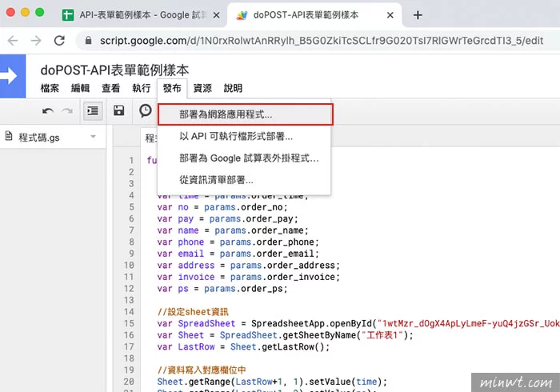
Task: Open the 執行 menu
Action: coord(142,88)
